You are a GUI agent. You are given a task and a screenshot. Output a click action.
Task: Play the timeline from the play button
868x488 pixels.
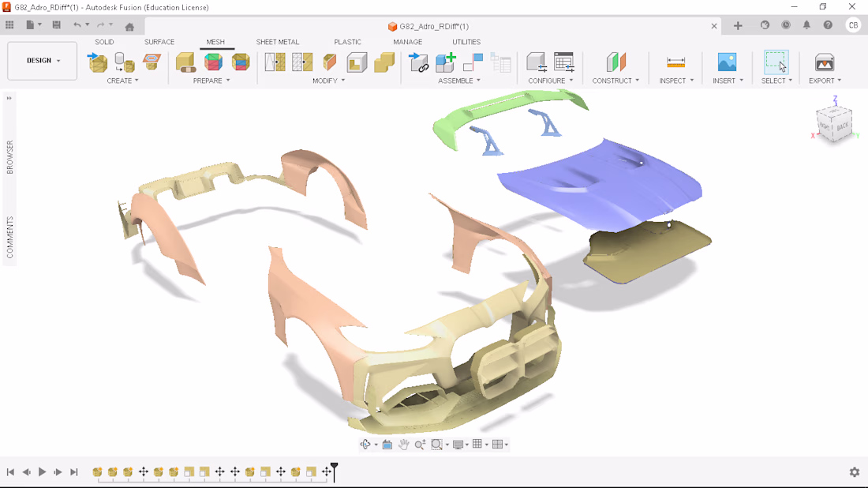pos(42,472)
